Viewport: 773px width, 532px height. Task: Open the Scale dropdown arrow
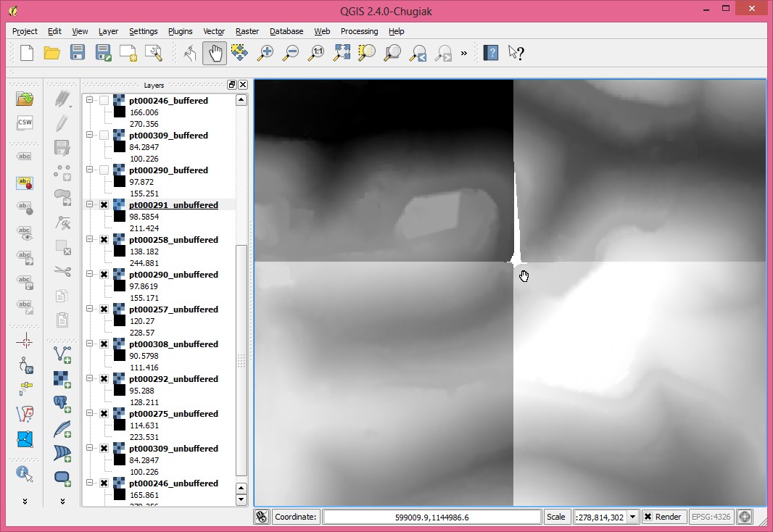(x=632, y=517)
